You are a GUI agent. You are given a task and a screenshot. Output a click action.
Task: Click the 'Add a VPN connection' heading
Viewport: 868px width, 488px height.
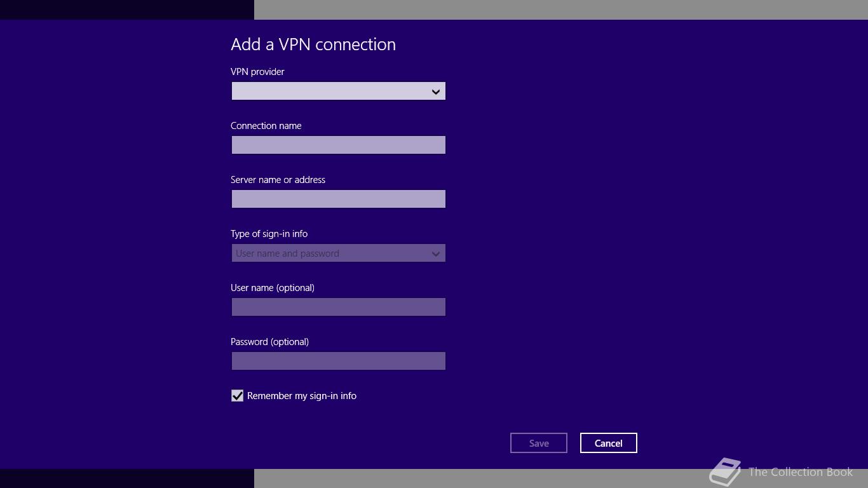point(313,44)
